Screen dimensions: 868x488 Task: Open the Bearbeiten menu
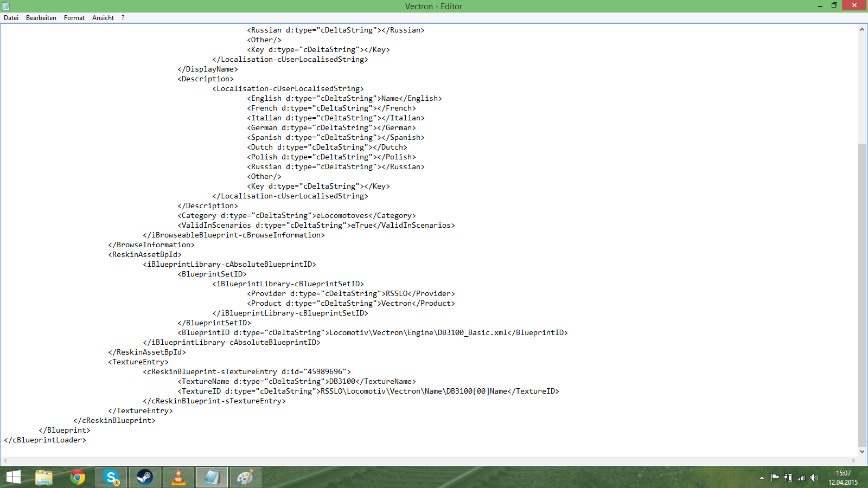click(41, 18)
